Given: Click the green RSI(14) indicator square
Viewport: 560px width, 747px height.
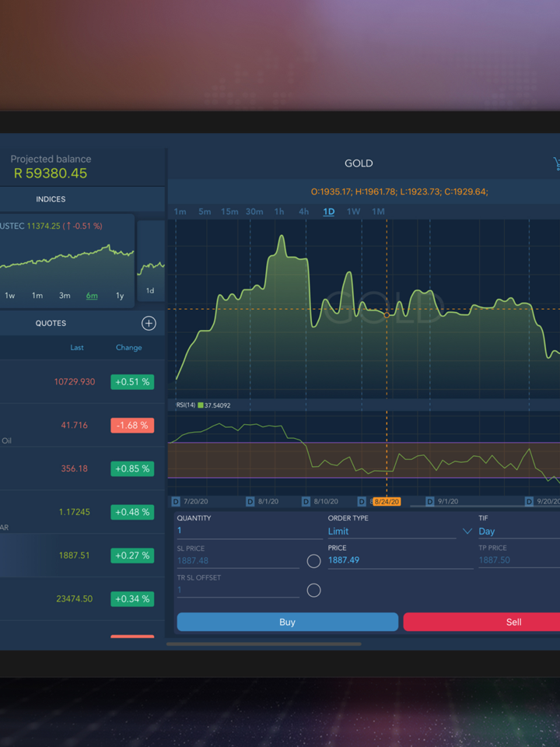Looking at the screenshot, I should 200,405.
